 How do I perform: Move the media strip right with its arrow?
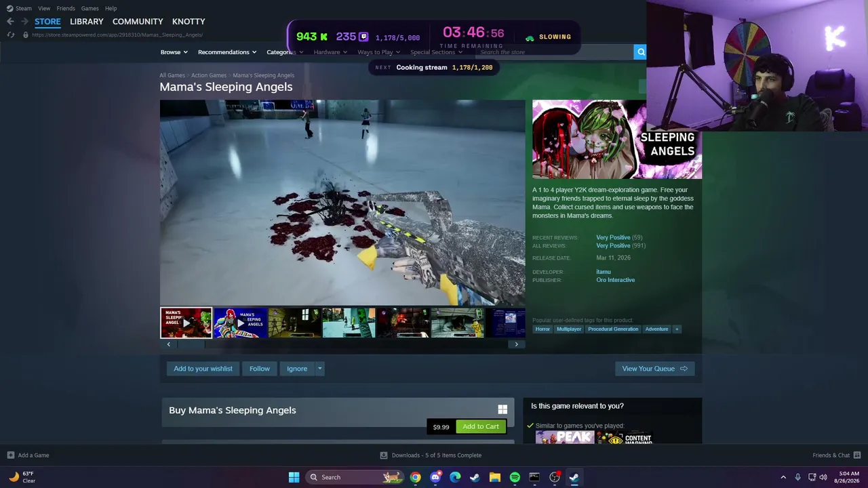click(517, 344)
